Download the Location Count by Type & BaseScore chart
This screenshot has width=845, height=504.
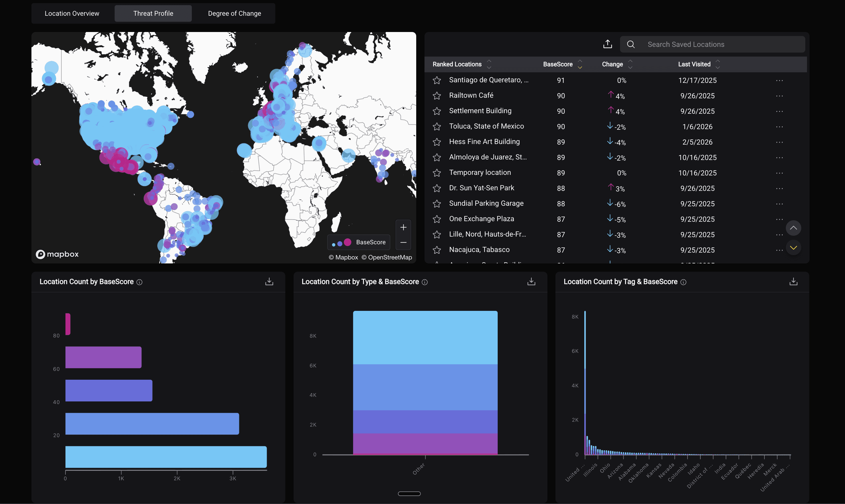[x=531, y=281]
